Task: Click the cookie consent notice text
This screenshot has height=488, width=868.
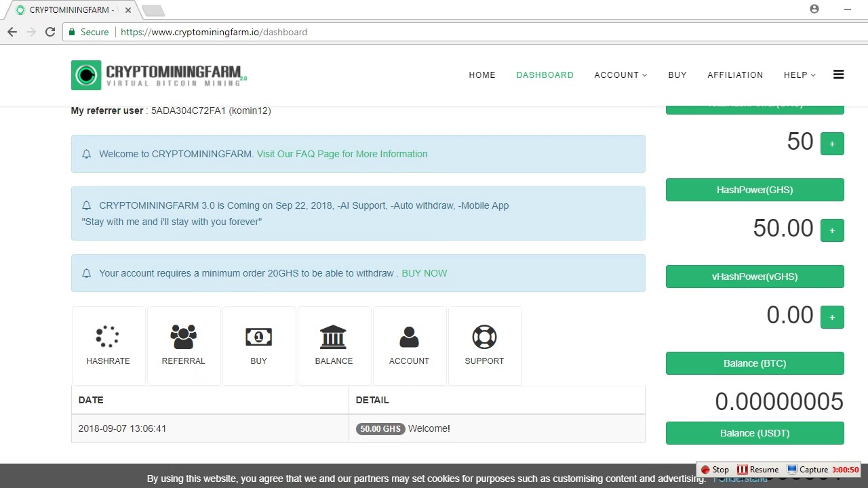Action: (426, 479)
